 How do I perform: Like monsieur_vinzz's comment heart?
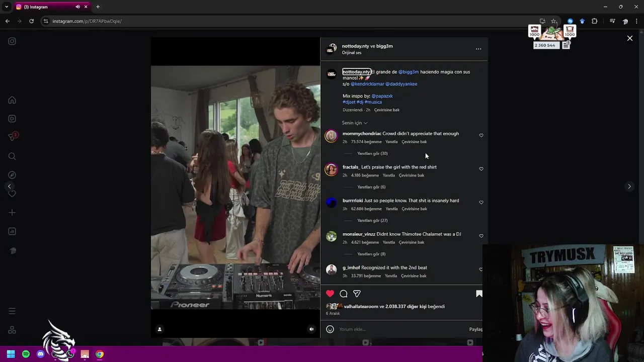coord(481,236)
